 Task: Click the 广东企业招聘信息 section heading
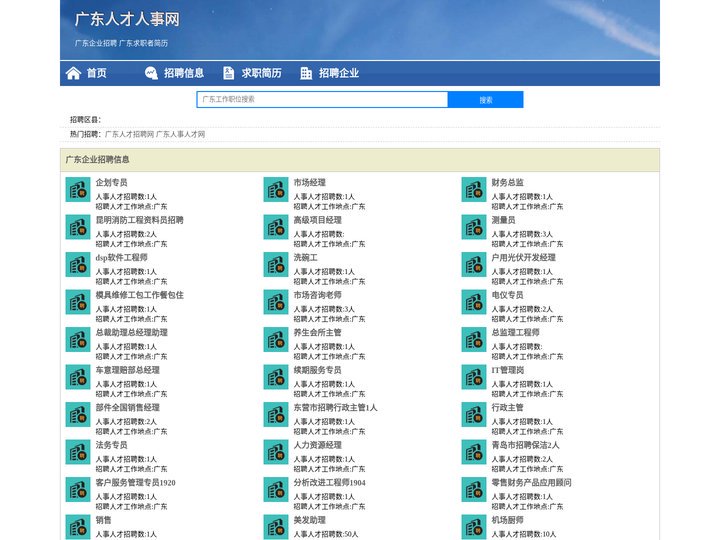[98, 160]
